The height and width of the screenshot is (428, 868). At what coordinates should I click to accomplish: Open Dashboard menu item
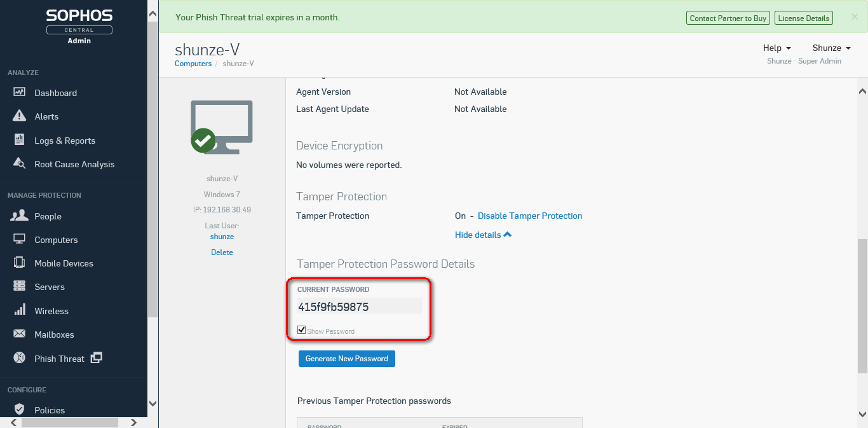55,93
